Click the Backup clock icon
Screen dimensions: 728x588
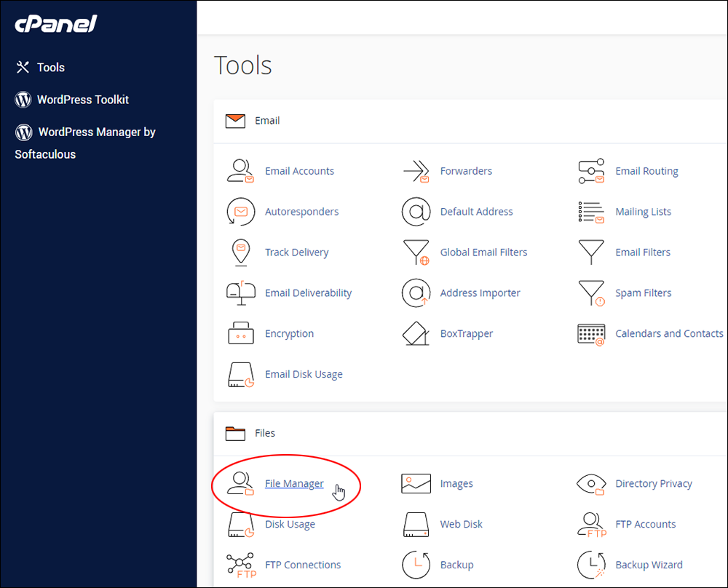click(416, 565)
